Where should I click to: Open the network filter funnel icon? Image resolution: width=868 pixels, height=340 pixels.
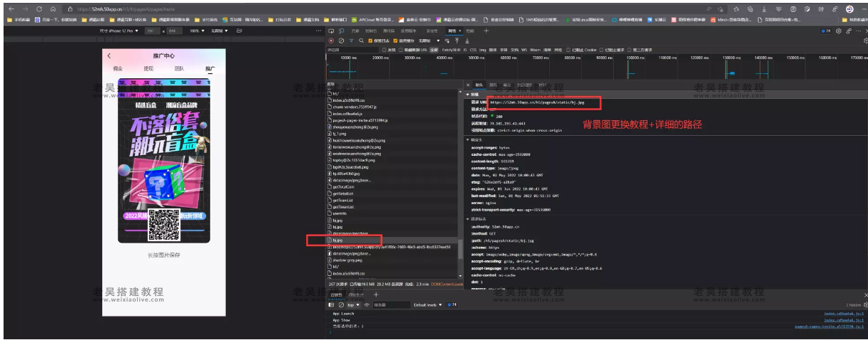pos(352,41)
